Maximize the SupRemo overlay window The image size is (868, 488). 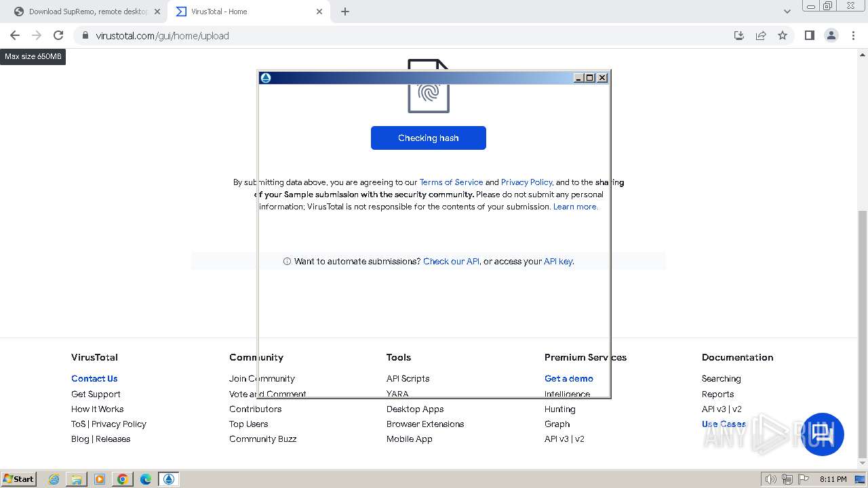590,77
